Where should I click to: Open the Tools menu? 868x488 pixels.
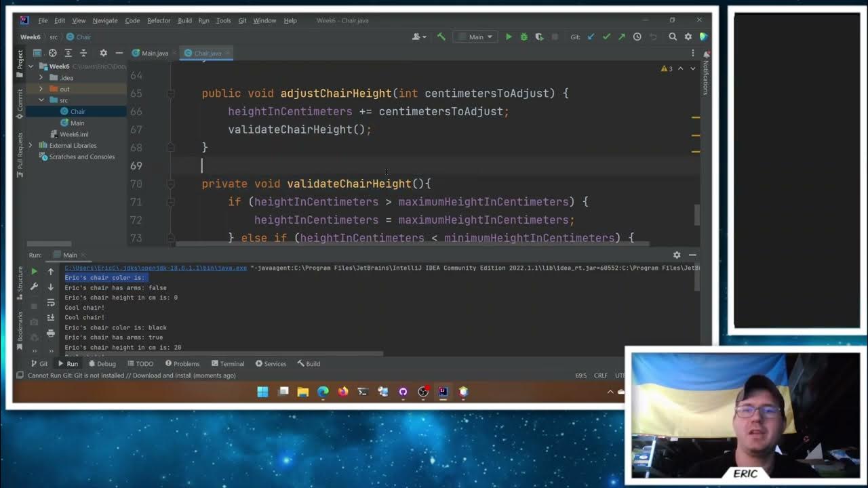[x=223, y=20]
